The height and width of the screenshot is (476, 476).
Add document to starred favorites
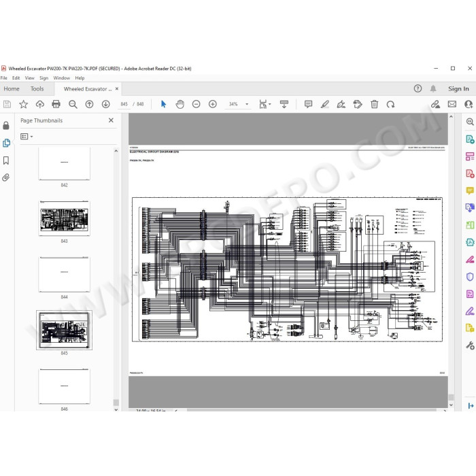pos(23,105)
